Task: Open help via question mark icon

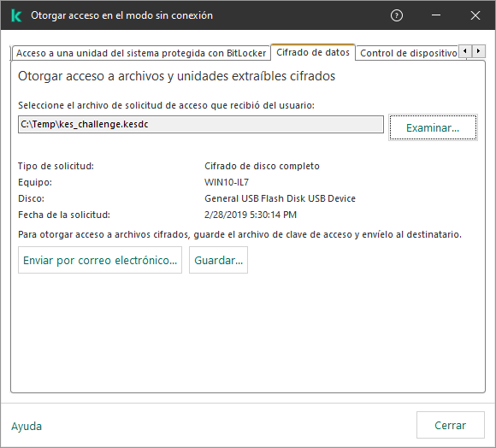Action: pyautogui.click(x=396, y=15)
